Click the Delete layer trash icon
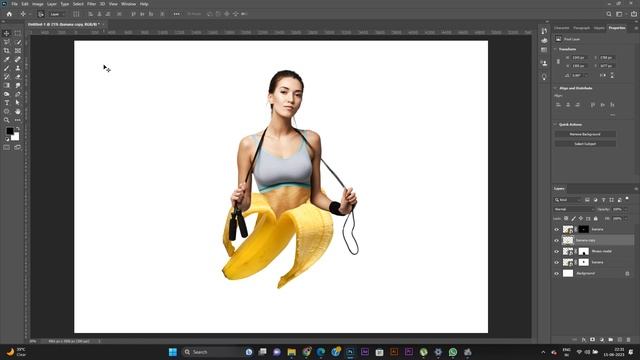The width and height of the screenshot is (640, 360). point(629,340)
